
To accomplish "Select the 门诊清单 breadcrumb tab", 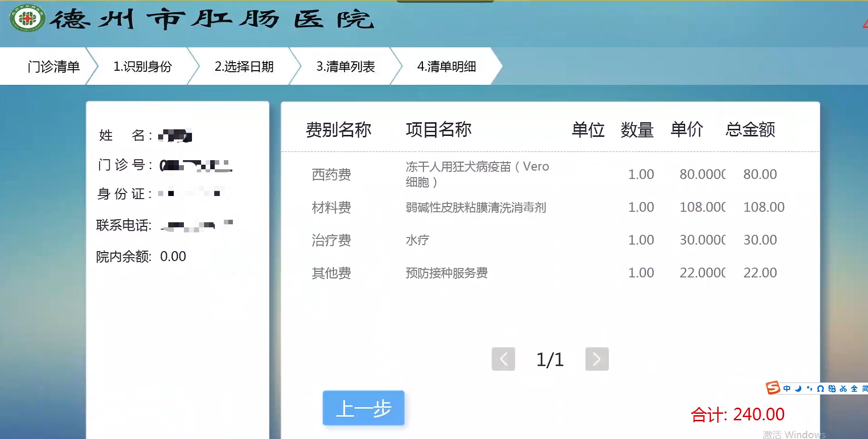I will (54, 67).
